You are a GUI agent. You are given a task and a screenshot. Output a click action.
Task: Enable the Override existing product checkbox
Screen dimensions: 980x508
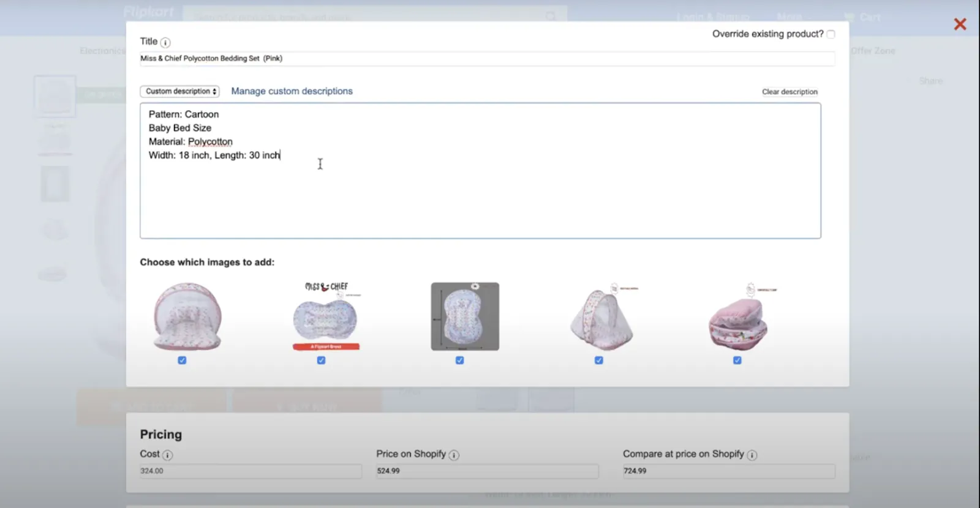831,34
